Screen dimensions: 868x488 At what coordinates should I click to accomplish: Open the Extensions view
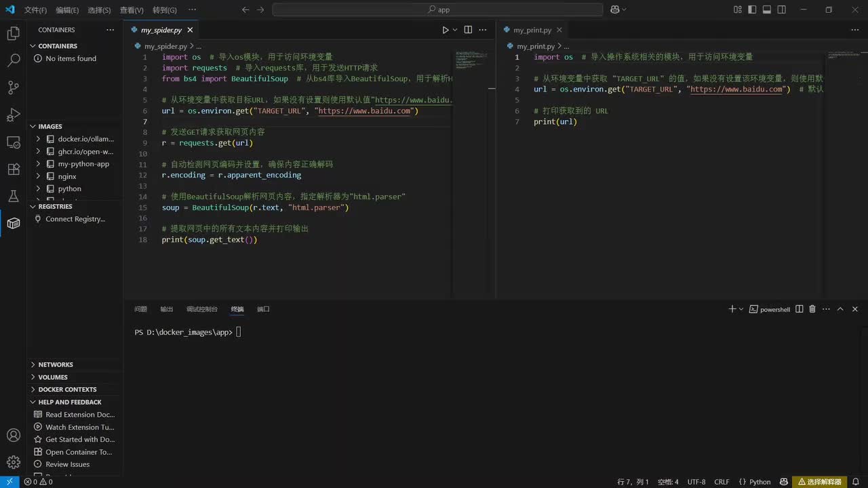(x=13, y=169)
